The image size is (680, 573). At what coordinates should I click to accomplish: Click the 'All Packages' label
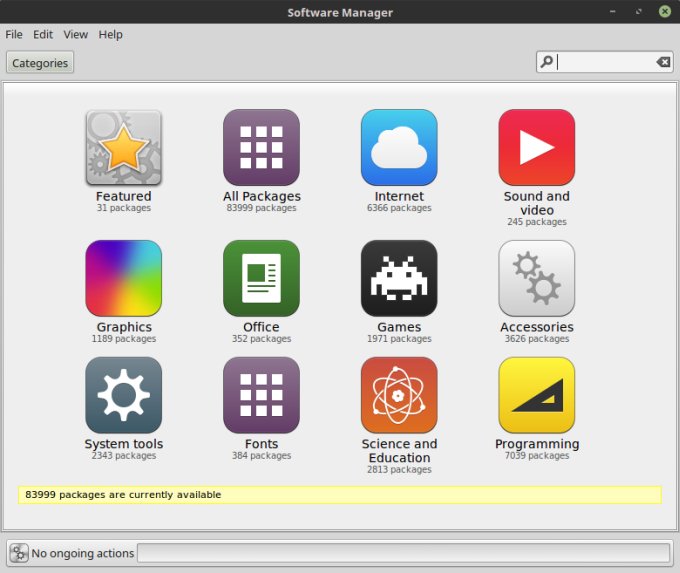pyautogui.click(x=262, y=196)
